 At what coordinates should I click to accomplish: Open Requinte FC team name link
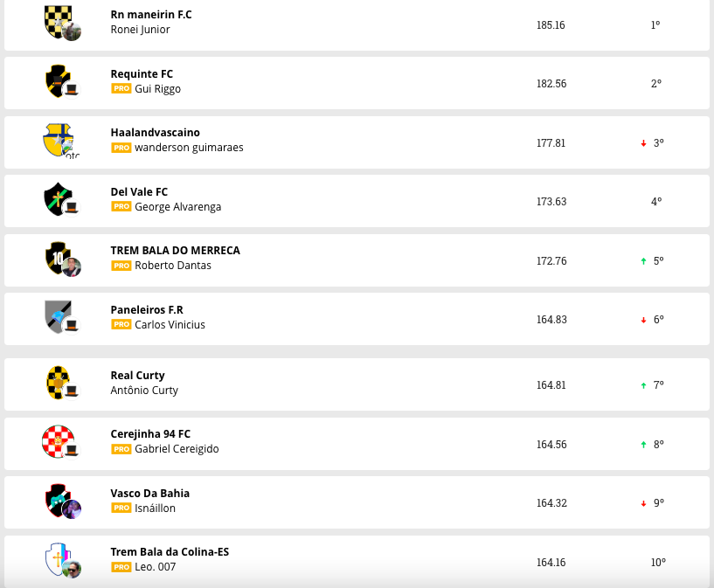pos(142,74)
